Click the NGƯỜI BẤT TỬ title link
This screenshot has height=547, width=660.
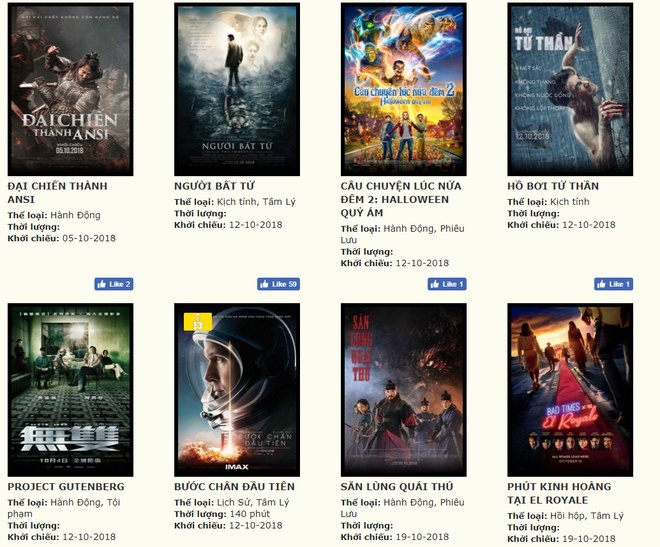coord(214,186)
